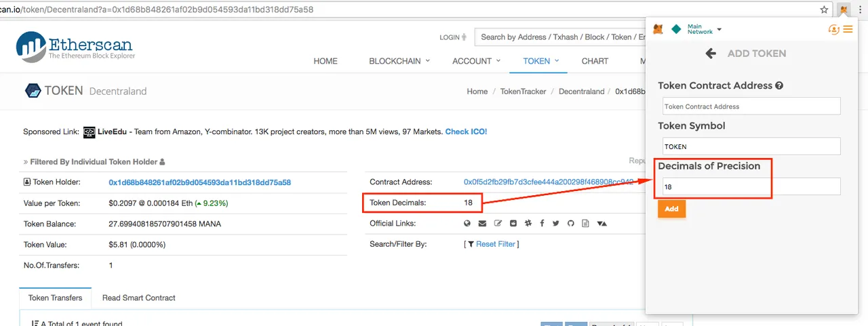The width and height of the screenshot is (868, 326).
Task: Click "Filtered By Individual Token Holder" text
Action: 94,162
